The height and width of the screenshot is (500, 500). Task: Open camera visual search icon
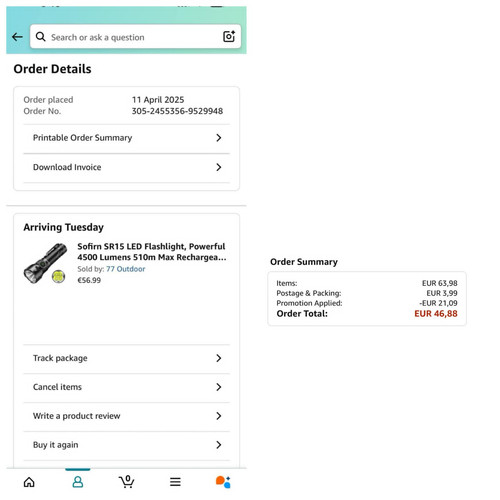pyautogui.click(x=229, y=36)
